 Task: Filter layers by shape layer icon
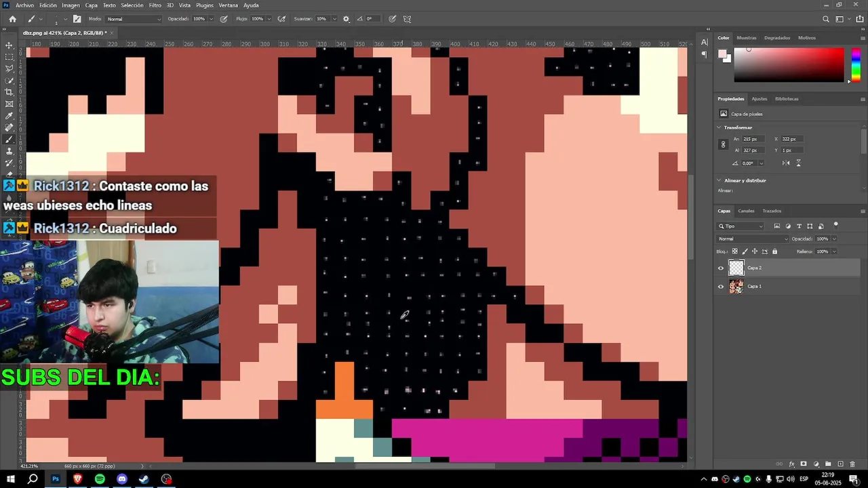[x=810, y=226]
